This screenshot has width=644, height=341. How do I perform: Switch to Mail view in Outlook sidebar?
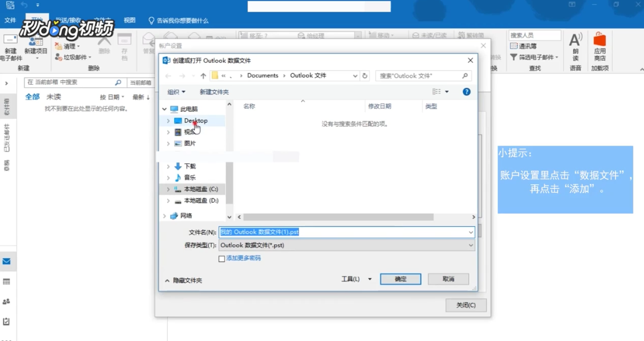[7, 262]
